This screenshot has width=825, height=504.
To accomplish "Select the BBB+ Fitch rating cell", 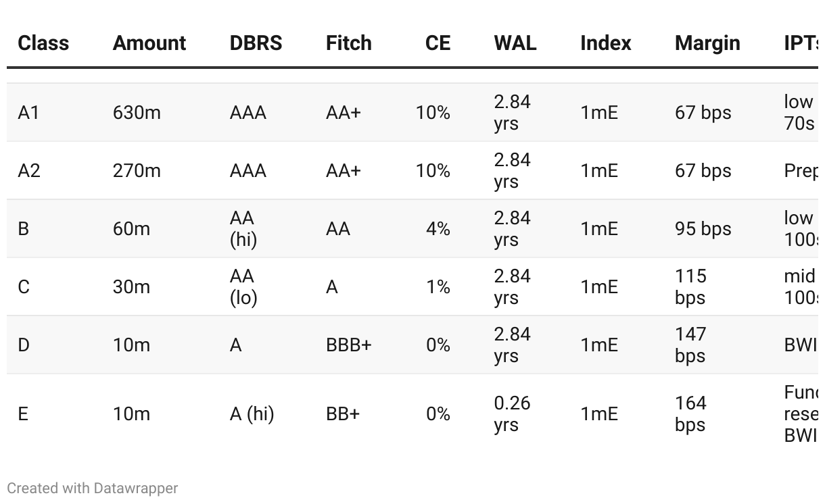I will pyautogui.click(x=348, y=345).
